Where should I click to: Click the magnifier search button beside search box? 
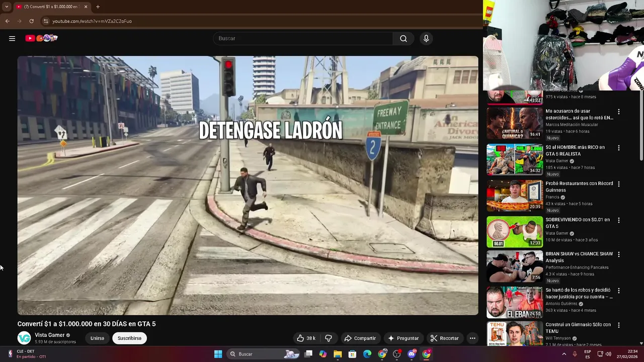coord(404,38)
